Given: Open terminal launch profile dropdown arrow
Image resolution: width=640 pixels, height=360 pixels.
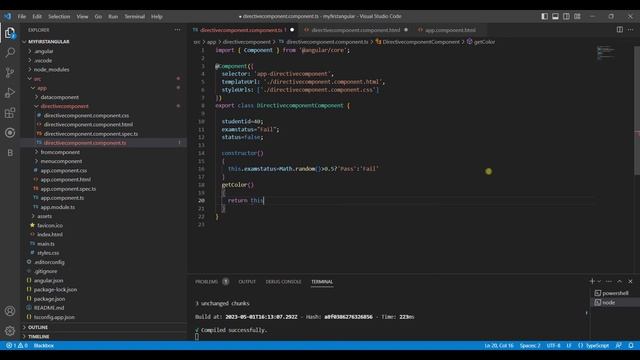Looking at the screenshot, I should point(599,281).
